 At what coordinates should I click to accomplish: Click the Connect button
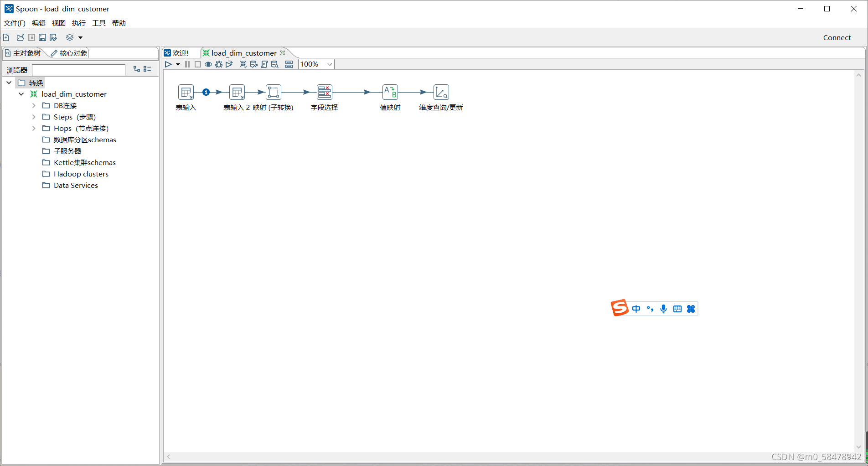[837, 38]
